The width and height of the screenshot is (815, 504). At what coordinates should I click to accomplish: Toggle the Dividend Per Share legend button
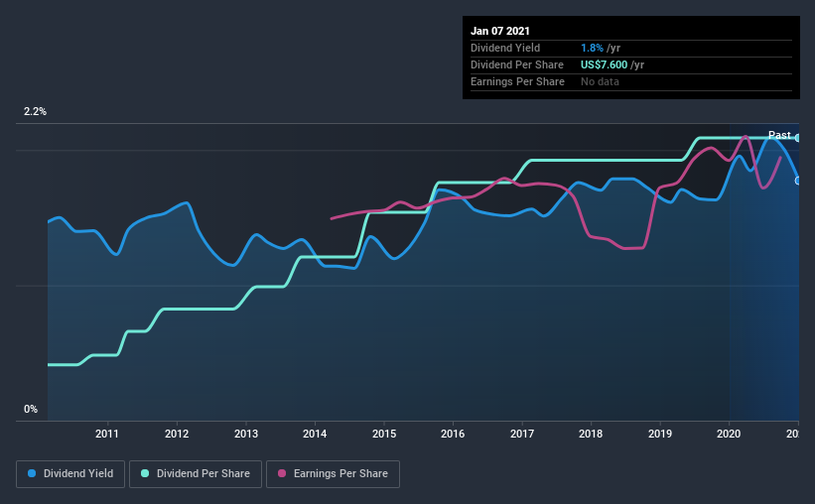pos(196,474)
